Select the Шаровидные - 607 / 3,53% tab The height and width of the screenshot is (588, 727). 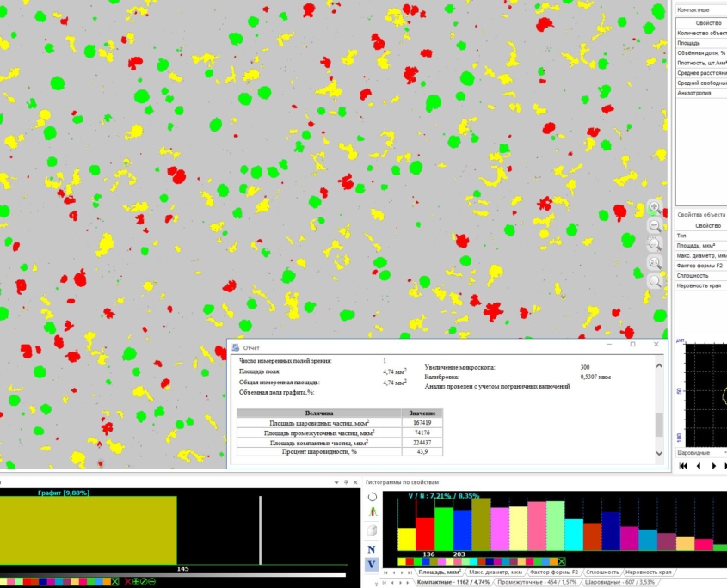[x=619, y=582]
